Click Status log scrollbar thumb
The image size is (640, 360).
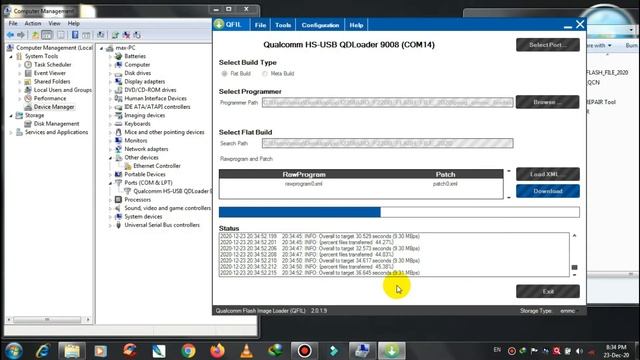574,267
